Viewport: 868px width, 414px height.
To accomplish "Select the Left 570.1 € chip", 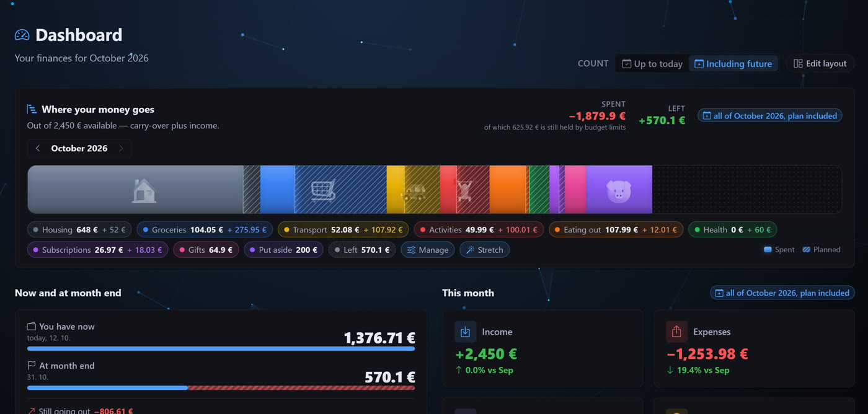I will (x=362, y=250).
